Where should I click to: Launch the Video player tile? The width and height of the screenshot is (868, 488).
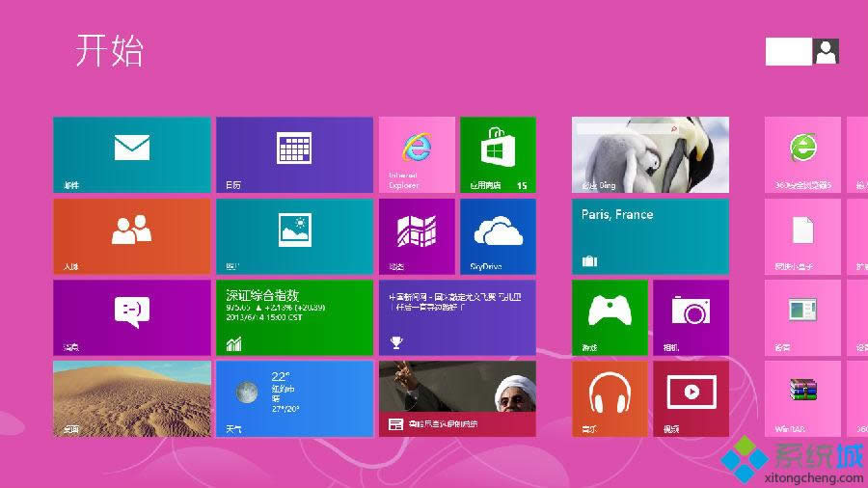(691, 398)
